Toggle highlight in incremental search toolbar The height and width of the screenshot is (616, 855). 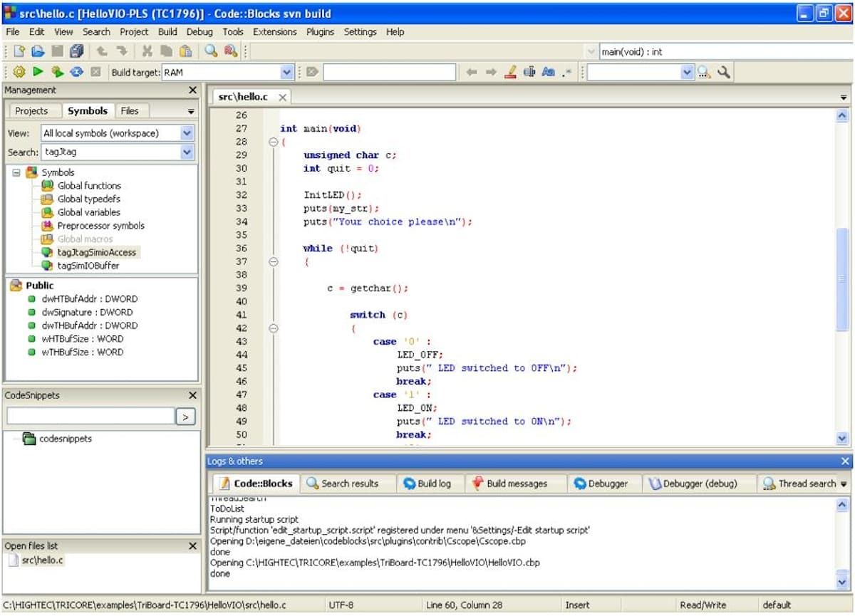coord(510,72)
